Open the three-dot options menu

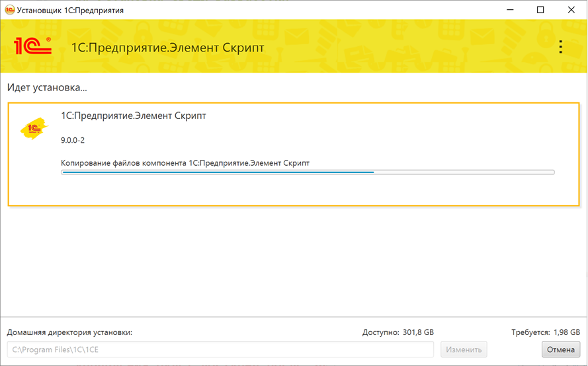[x=560, y=47]
